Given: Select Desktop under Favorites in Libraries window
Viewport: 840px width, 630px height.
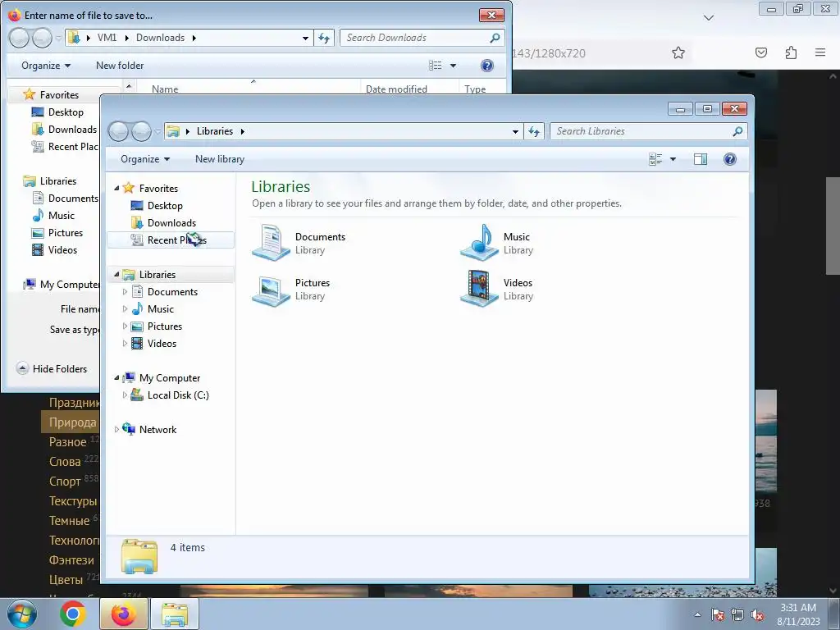Looking at the screenshot, I should (165, 206).
